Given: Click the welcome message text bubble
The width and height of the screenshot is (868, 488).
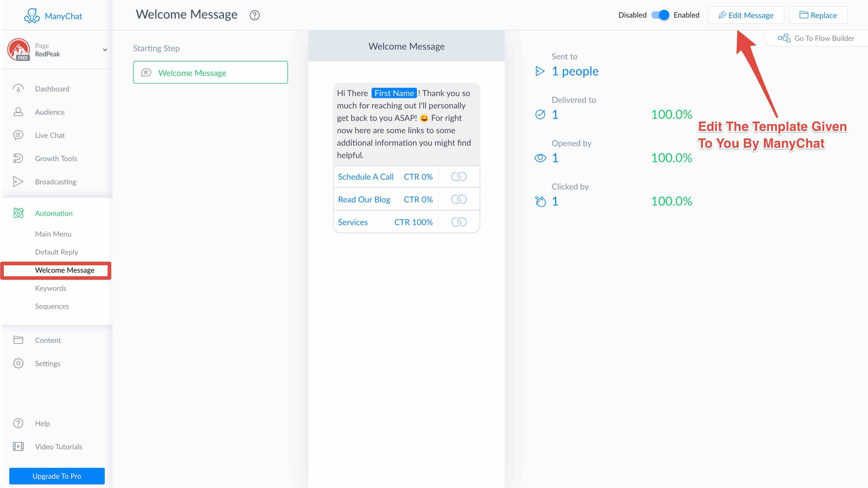Looking at the screenshot, I should [x=406, y=124].
